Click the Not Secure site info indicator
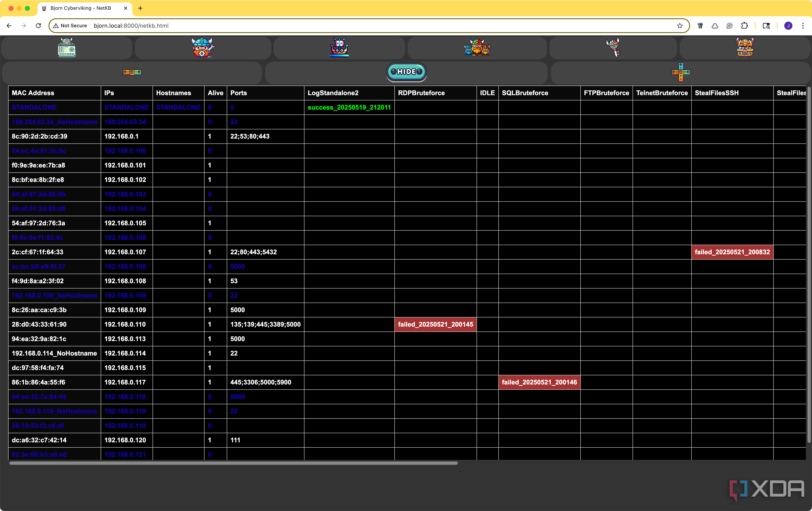This screenshot has height=511, width=812. click(x=70, y=26)
